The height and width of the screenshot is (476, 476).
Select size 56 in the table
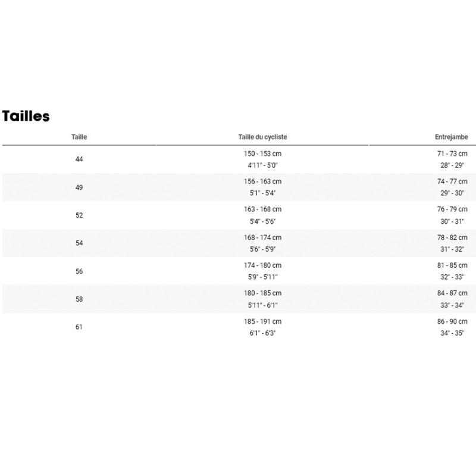79,271
